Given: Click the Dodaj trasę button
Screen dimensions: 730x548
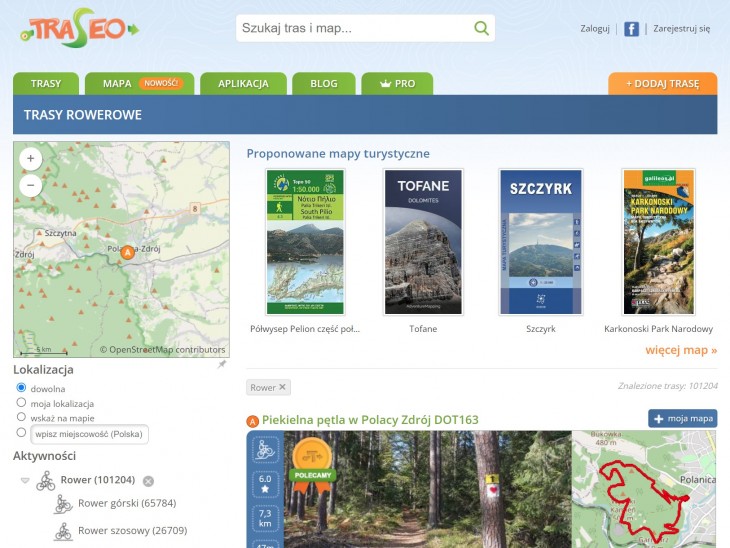Looking at the screenshot, I should point(662,84).
